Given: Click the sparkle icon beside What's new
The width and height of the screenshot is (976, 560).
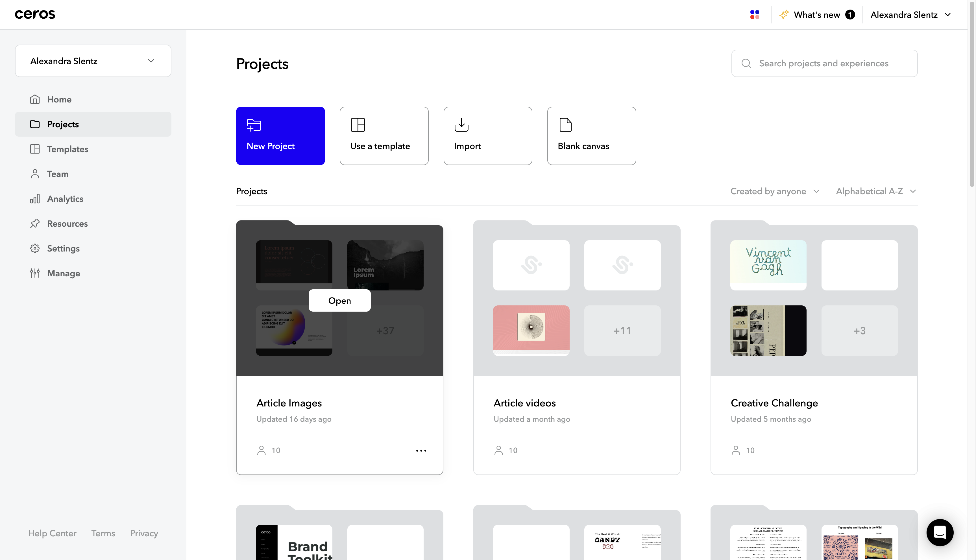Looking at the screenshot, I should click(784, 15).
